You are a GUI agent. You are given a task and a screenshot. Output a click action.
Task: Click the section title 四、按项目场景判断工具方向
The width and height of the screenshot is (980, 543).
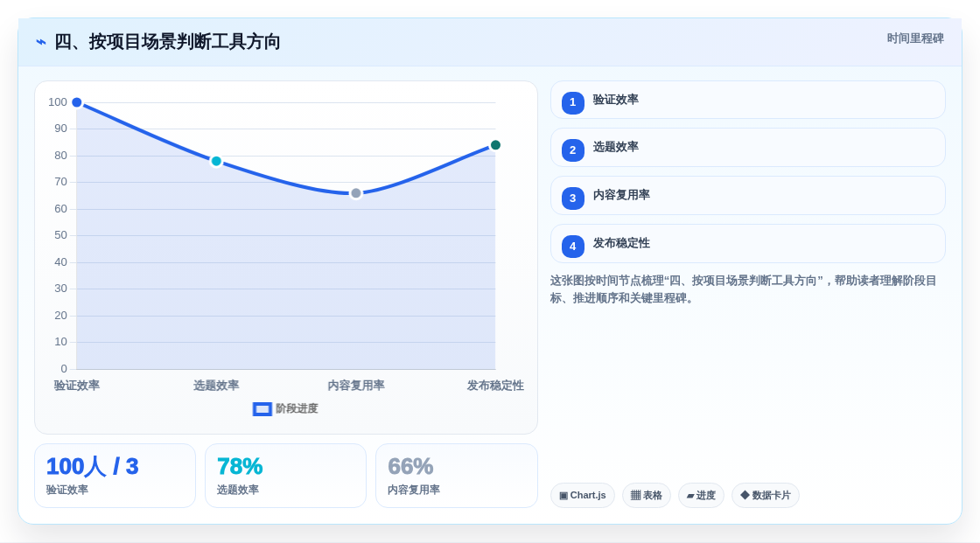click(167, 42)
